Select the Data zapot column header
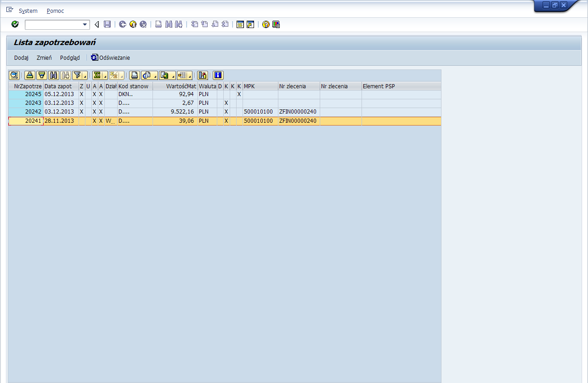The image size is (588, 383). (x=61, y=86)
